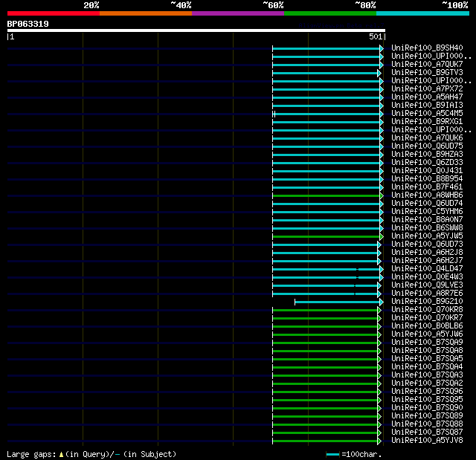Click the =100char scale bar legend
The width and height of the screenshot is (476, 460).
tap(354, 454)
